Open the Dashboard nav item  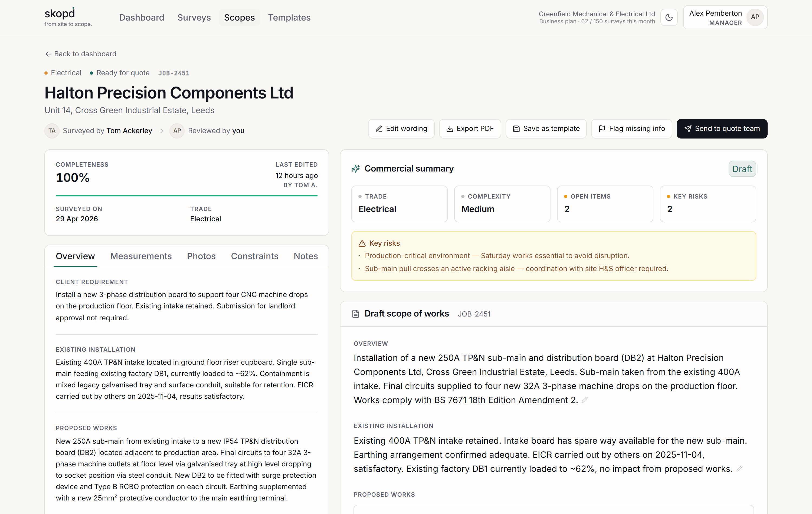coord(142,18)
